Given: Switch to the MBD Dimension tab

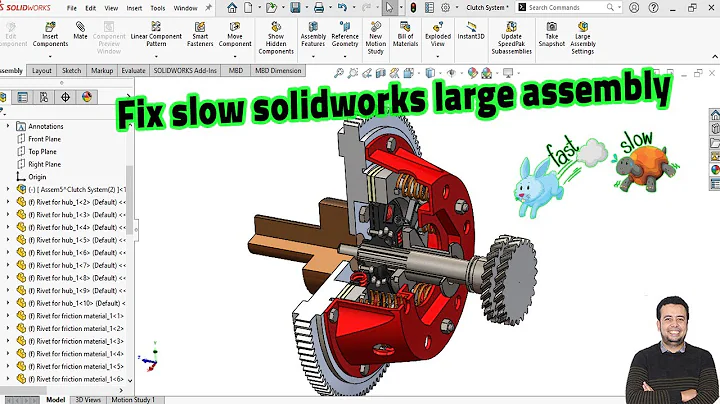Looking at the screenshot, I should [x=278, y=71].
